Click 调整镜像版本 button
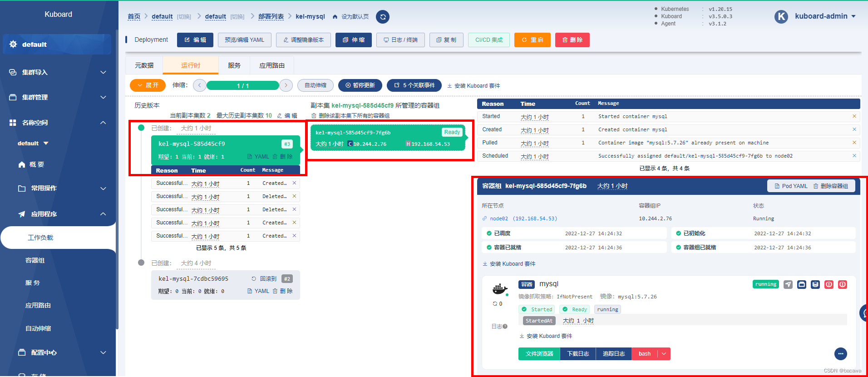 [303, 40]
